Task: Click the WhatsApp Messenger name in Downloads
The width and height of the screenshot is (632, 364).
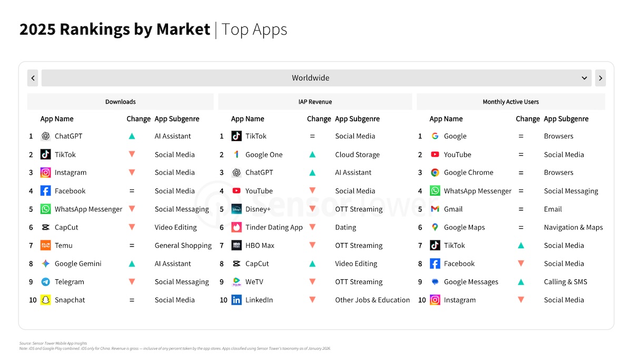Action: coord(88,209)
